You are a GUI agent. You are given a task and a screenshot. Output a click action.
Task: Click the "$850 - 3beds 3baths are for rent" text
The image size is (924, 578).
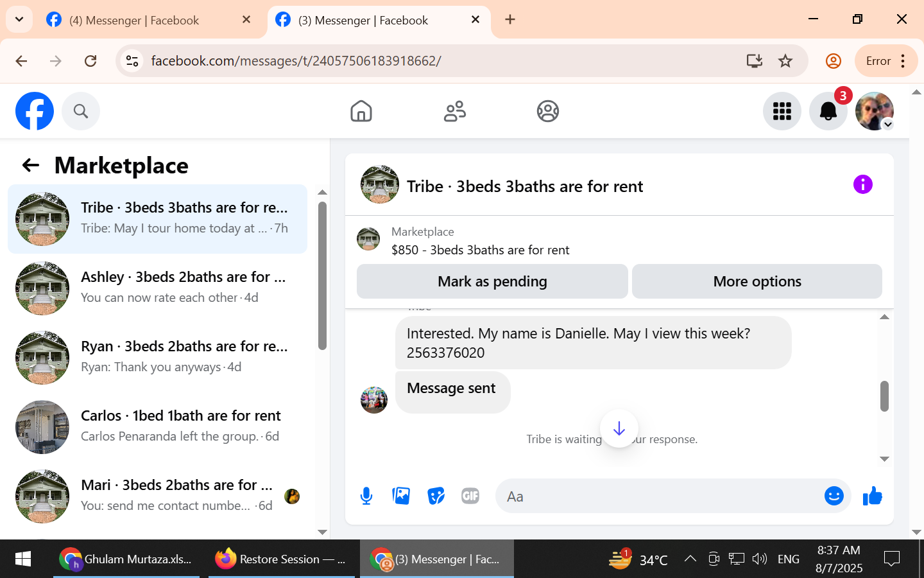click(481, 250)
